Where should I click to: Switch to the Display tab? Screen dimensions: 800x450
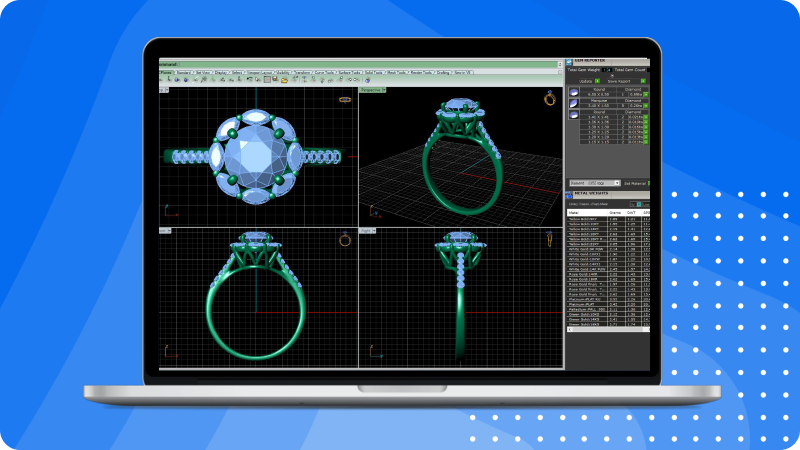221,72
